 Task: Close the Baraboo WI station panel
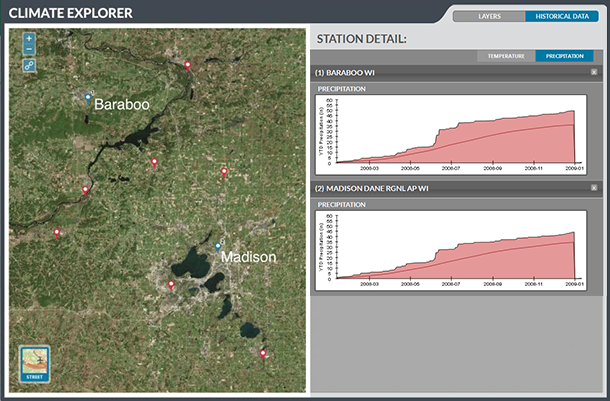[x=594, y=72]
